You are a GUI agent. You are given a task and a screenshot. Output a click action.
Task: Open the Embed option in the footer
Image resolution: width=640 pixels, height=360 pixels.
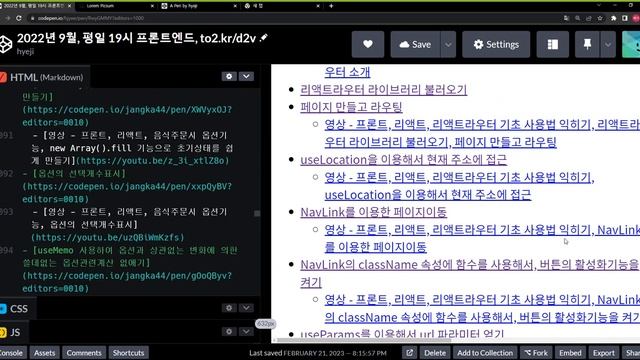click(x=570, y=353)
